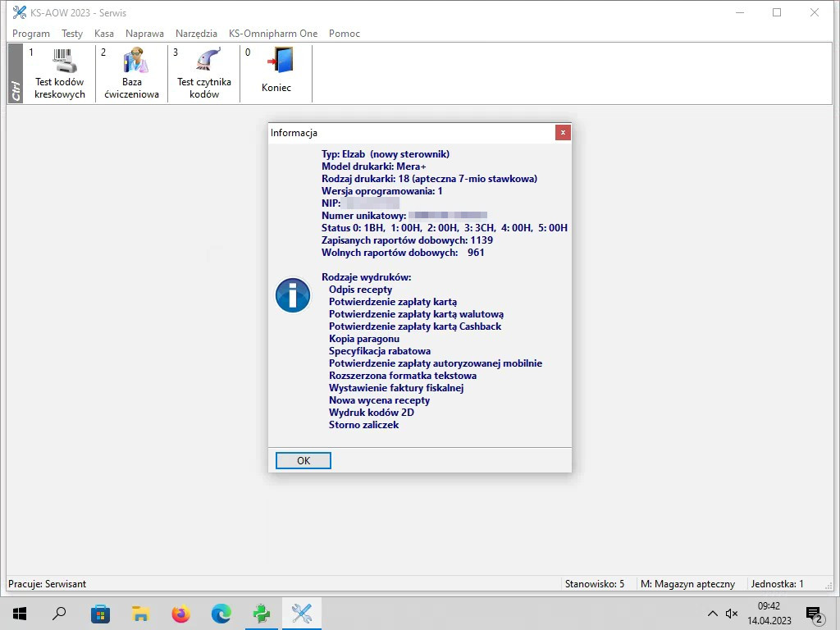
Task: Close the Informacja dialog
Action: (563, 132)
